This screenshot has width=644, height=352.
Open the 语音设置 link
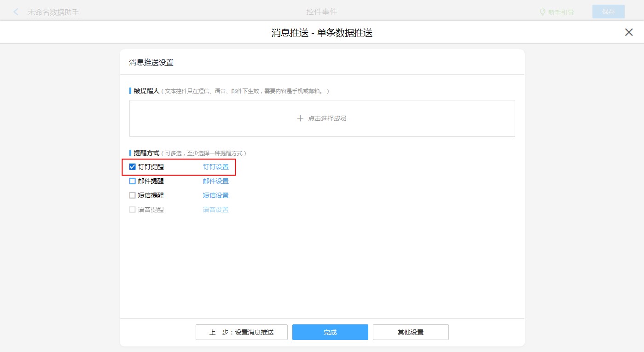[x=215, y=210]
